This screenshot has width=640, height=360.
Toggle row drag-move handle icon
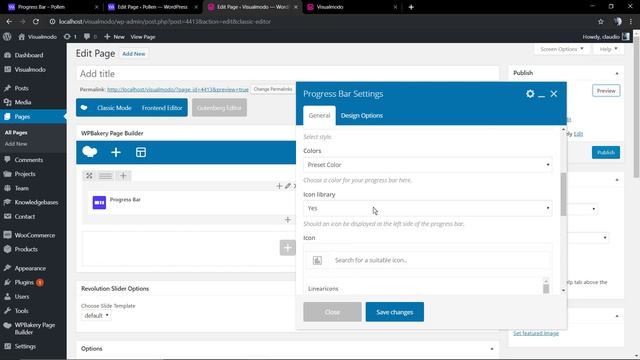(x=89, y=176)
